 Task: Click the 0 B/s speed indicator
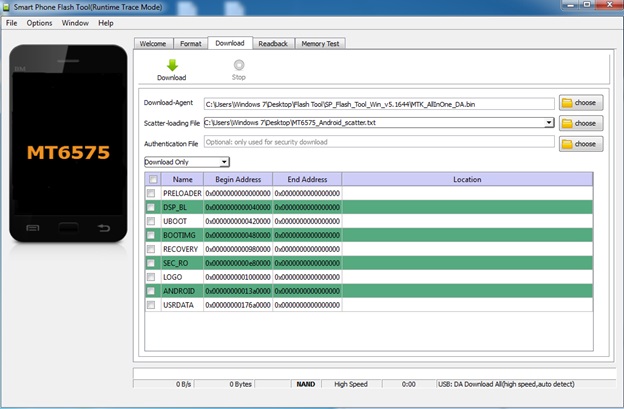183,384
